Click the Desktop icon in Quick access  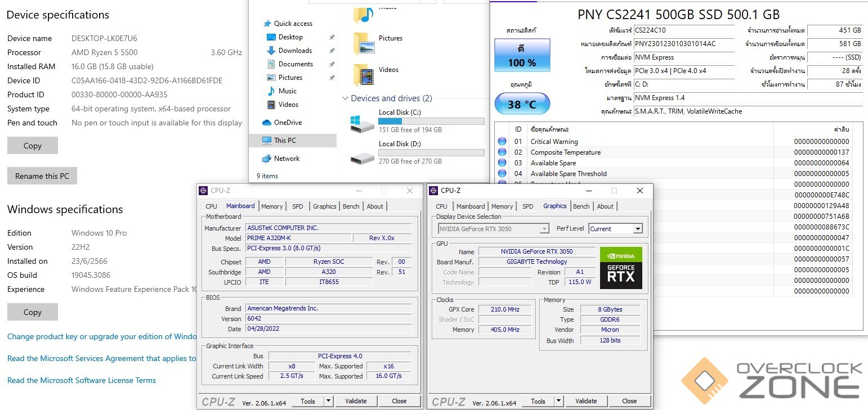(271, 37)
